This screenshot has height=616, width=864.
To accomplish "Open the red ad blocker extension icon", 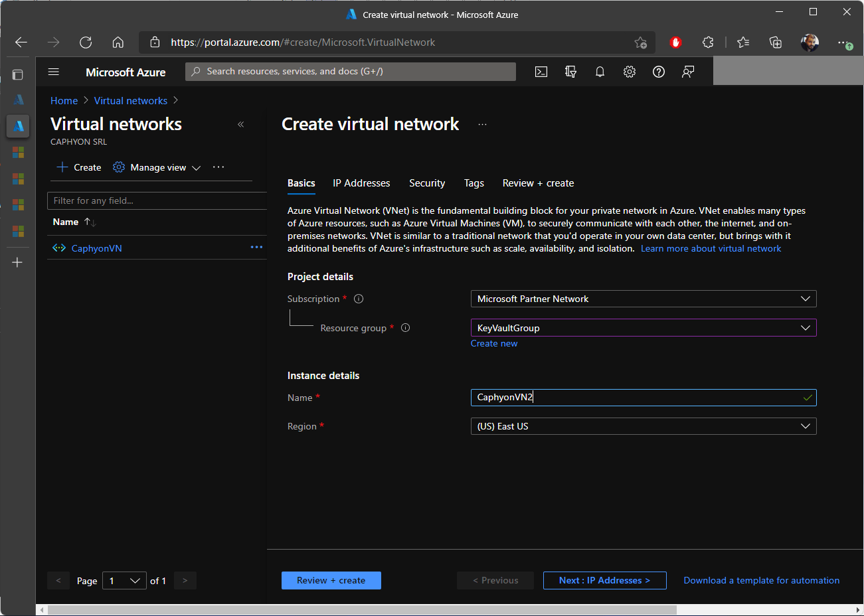I will point(676,42).
